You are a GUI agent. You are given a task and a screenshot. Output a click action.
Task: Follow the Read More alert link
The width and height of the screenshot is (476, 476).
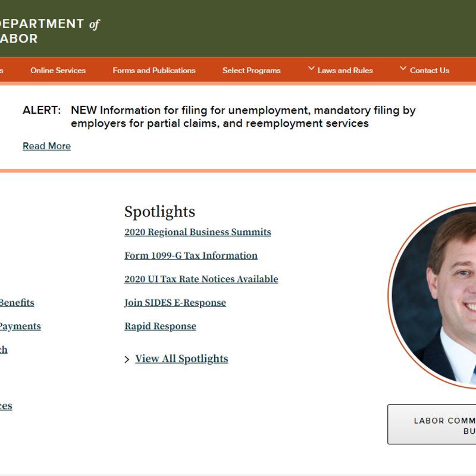click(46, 146)
